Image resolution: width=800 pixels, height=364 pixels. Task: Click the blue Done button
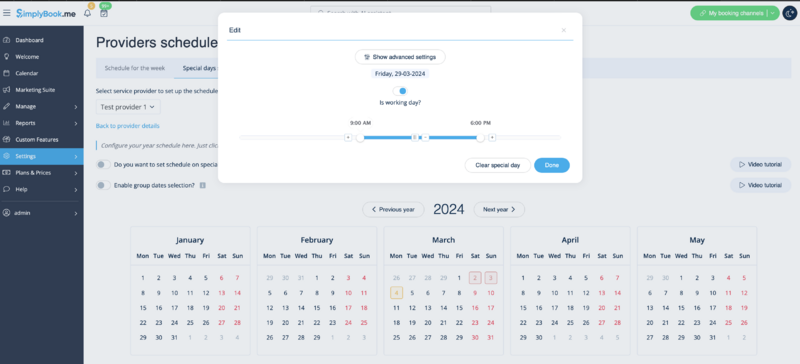click(552, 165)
